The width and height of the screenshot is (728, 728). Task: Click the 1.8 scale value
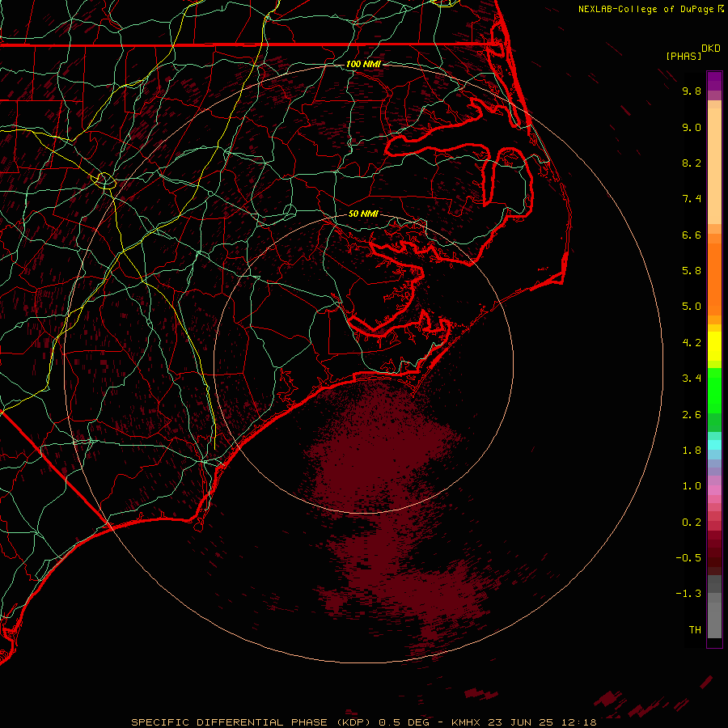tap(692, 451)
